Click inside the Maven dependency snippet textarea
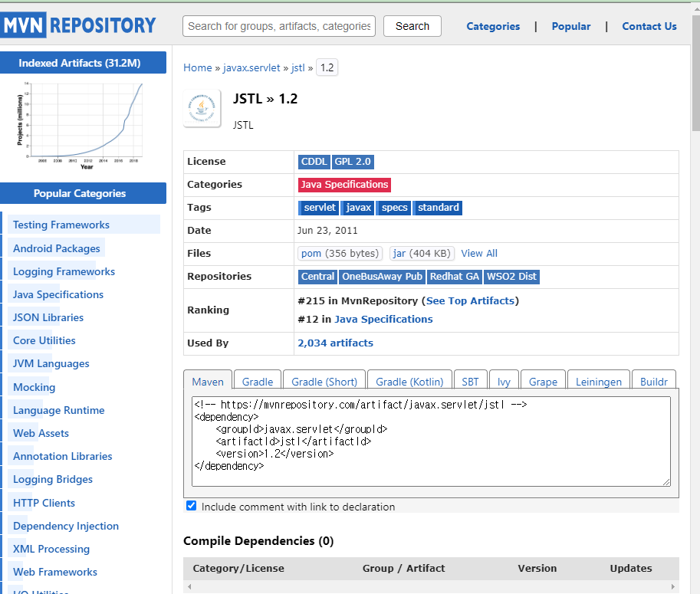Screen dimensions: 700x594 [431, 441]
